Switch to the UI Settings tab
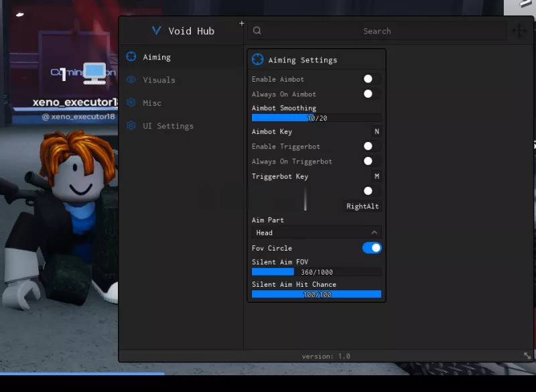 click(x=167, y=125)
